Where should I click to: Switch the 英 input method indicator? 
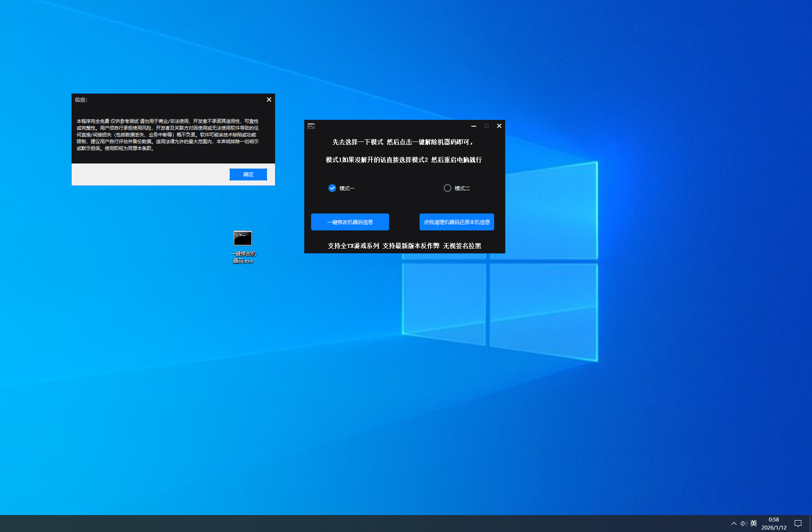[x=754, y=524]
